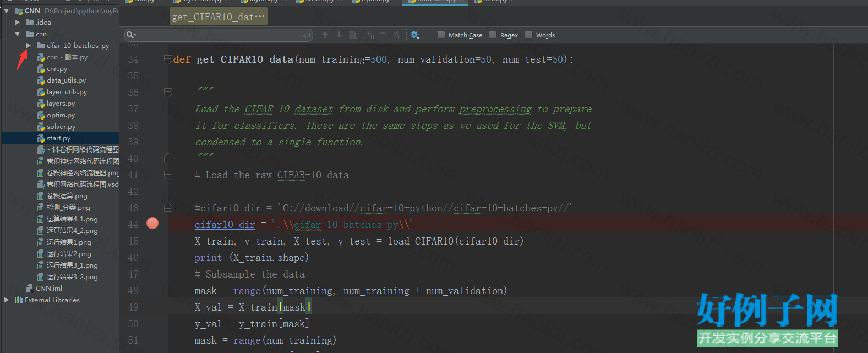The width and height of the screenshot is (868, 353).
Task: Add selection for next occurrence
Action: point(370,35)
